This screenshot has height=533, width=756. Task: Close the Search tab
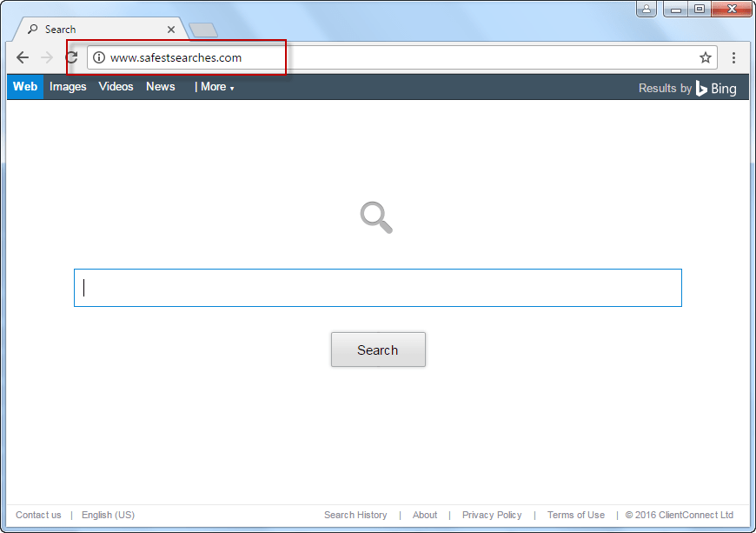tap(171, 30)
